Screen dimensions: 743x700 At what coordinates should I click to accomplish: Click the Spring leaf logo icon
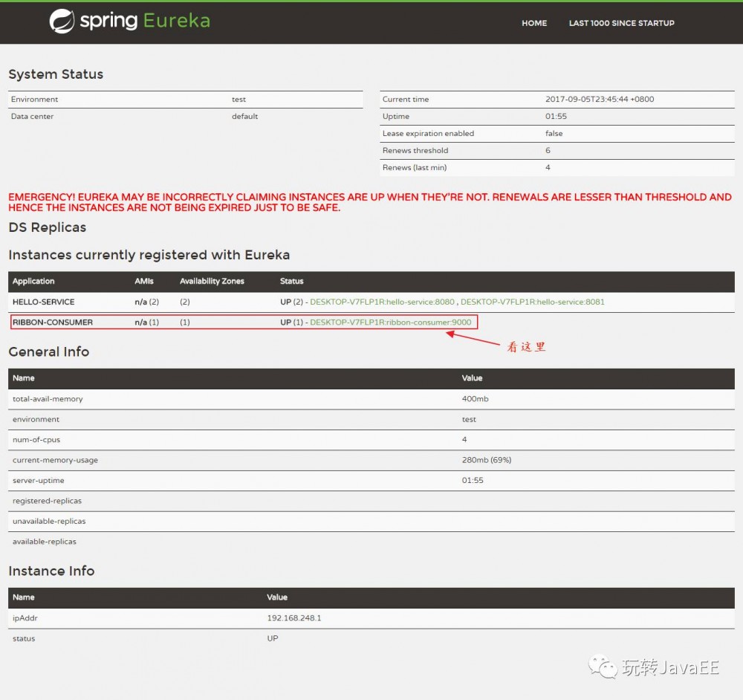point(62,22)
